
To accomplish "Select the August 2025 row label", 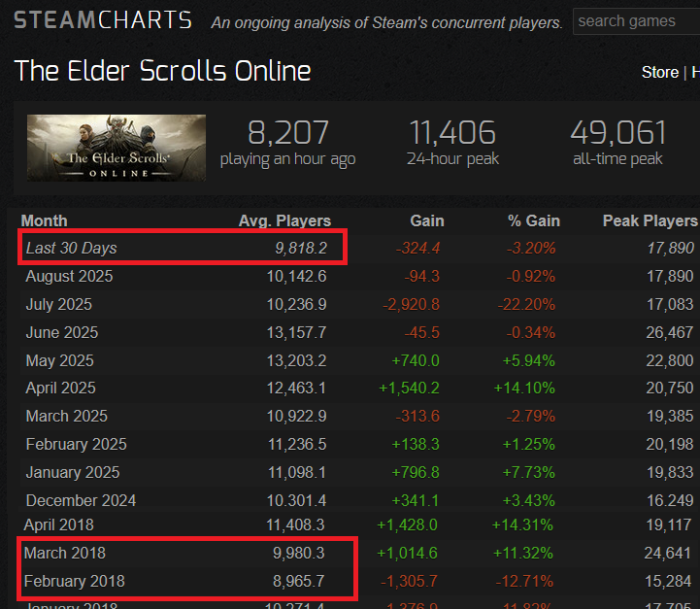I will [69, 277].
